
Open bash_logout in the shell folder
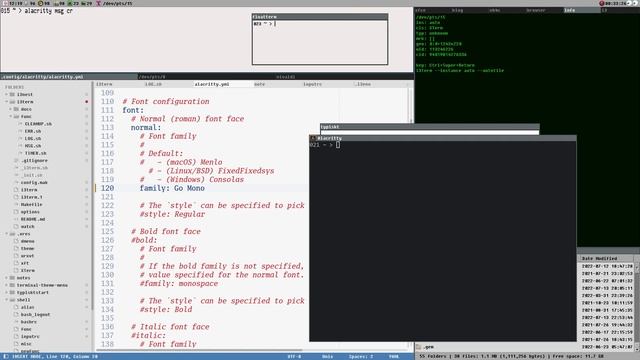coord(36,314)
